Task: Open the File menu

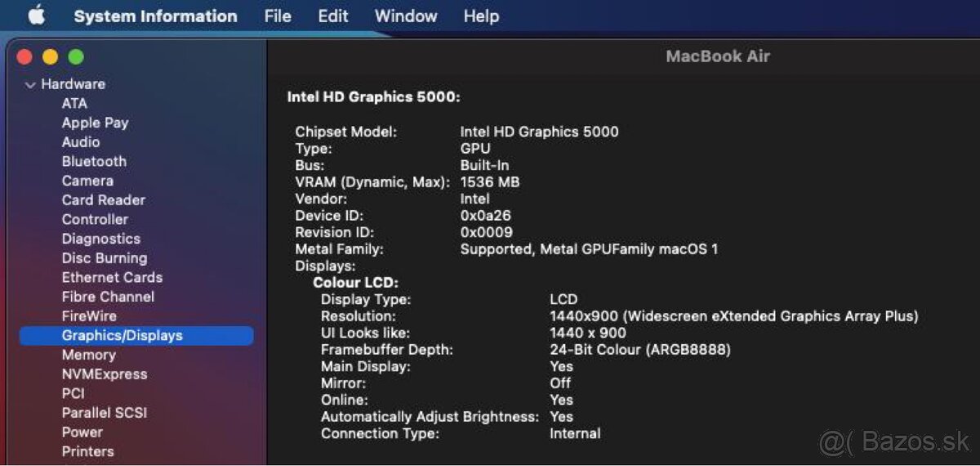Action: [x=278, y=16]
